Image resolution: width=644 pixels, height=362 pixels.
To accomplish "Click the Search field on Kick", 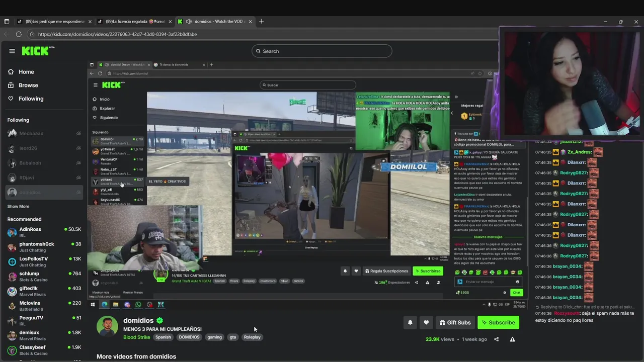I will [x=321, y=51].
